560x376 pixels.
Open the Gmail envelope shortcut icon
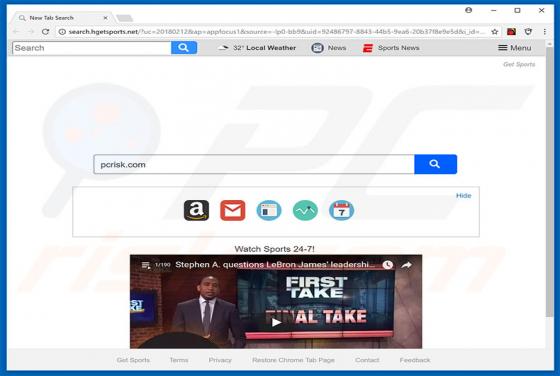[x=232, y=210]
